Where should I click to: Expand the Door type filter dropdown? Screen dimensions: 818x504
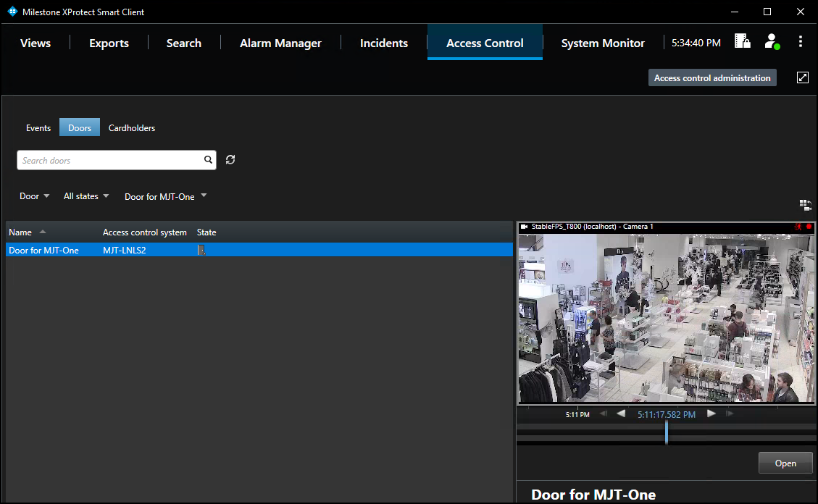coord(35,196)
